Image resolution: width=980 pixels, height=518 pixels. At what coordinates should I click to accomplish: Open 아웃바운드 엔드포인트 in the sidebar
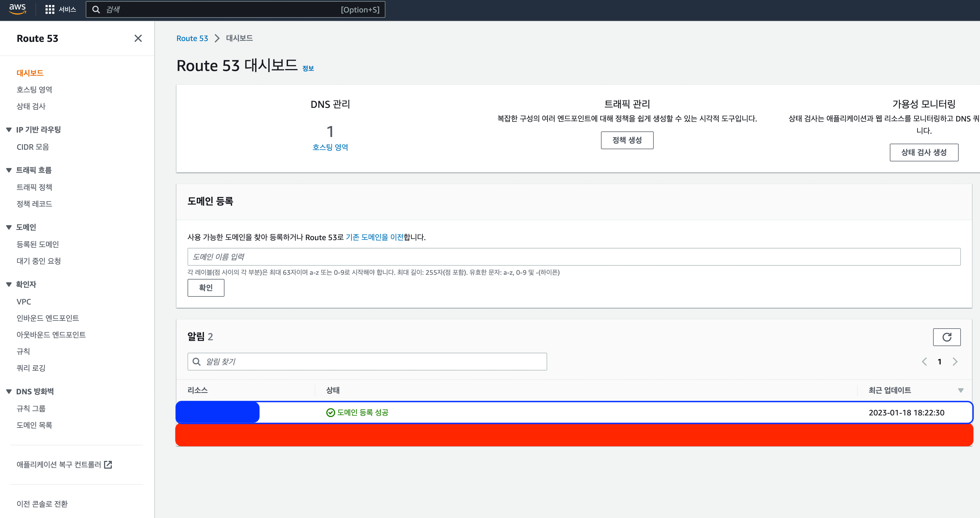point(51,335)
